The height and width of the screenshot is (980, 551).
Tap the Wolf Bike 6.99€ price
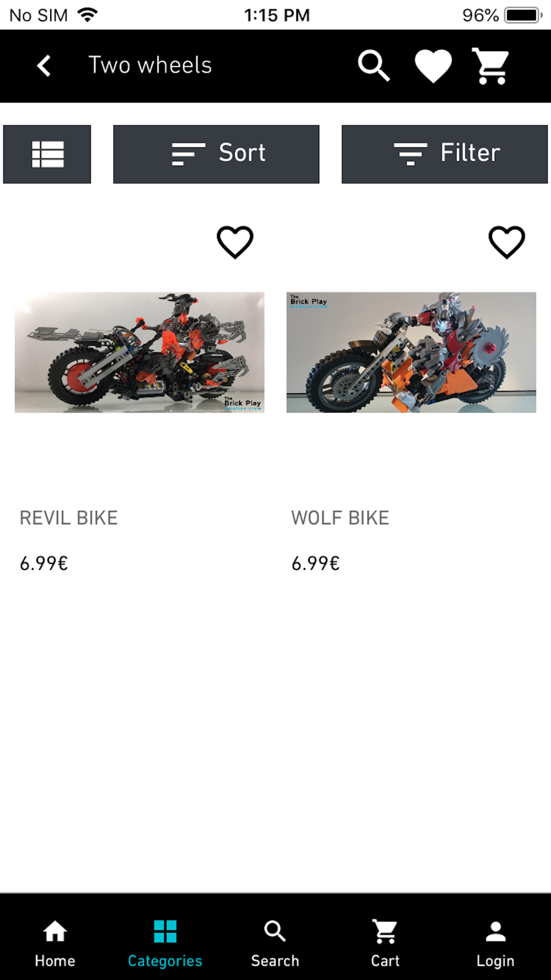(x=316, y=563)
